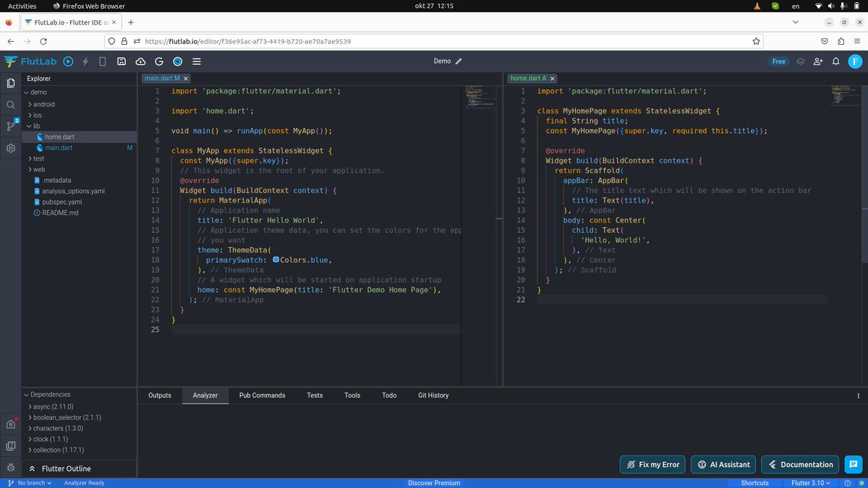Screen dimensions: 868x488
Task: Open the notifications bell
Action: pos(836,61)
